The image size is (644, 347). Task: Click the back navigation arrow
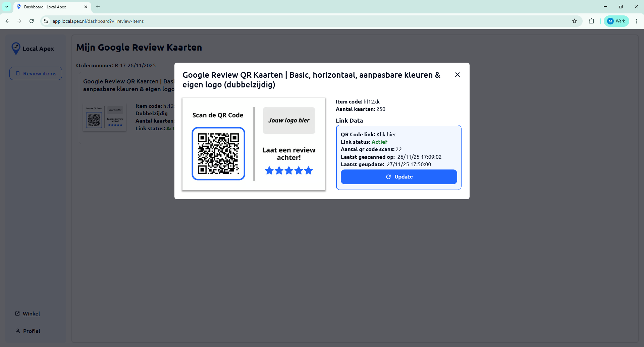click(x=7, y=21)
